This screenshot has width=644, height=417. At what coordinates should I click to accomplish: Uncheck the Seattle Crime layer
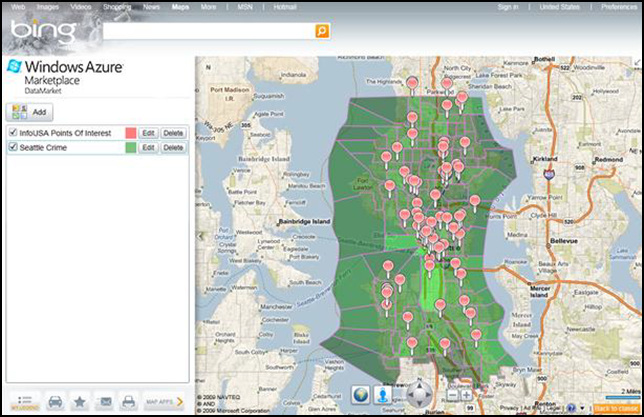pyautogui.click(x=13, y=147)
